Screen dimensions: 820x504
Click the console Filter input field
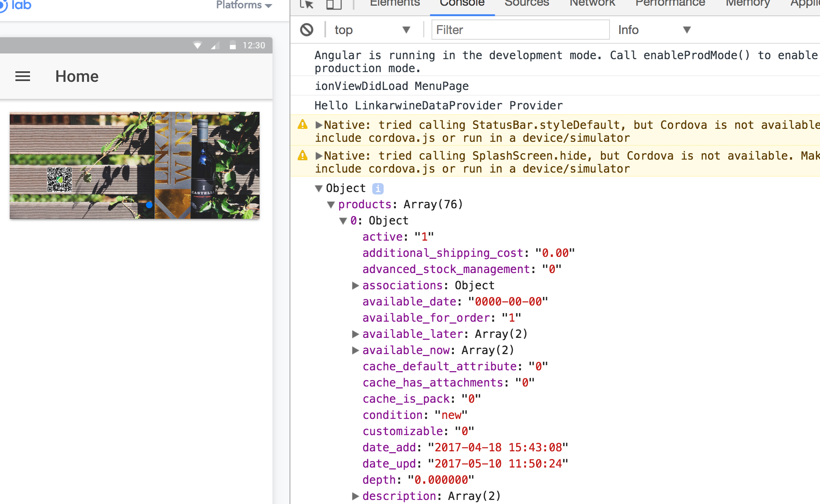point(520,30)
